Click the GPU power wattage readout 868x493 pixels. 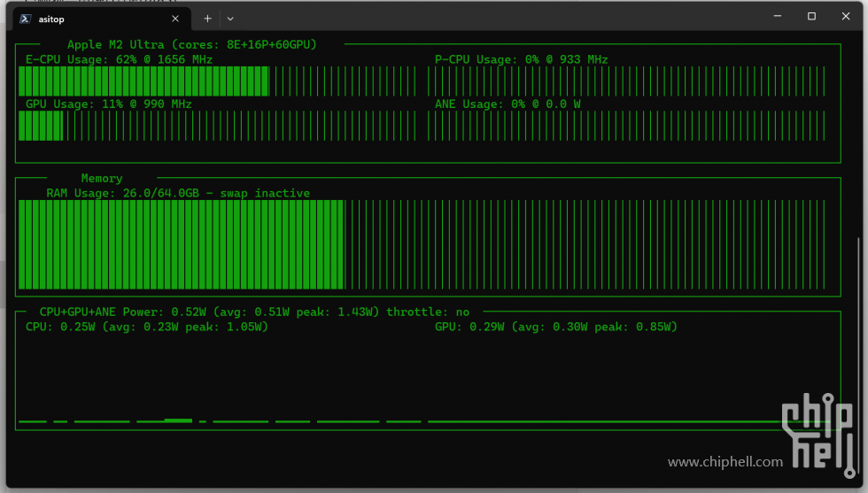click(x=556, y=327)
